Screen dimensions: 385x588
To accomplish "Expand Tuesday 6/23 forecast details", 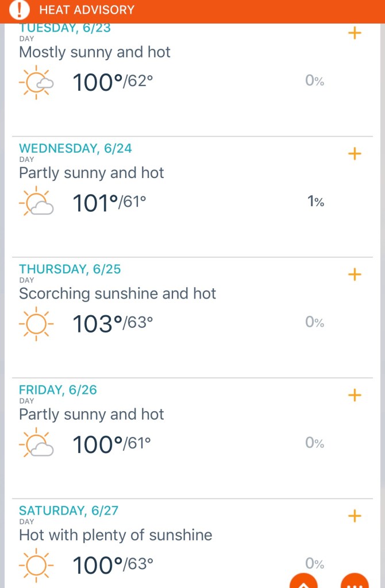I will coord(355,33).
